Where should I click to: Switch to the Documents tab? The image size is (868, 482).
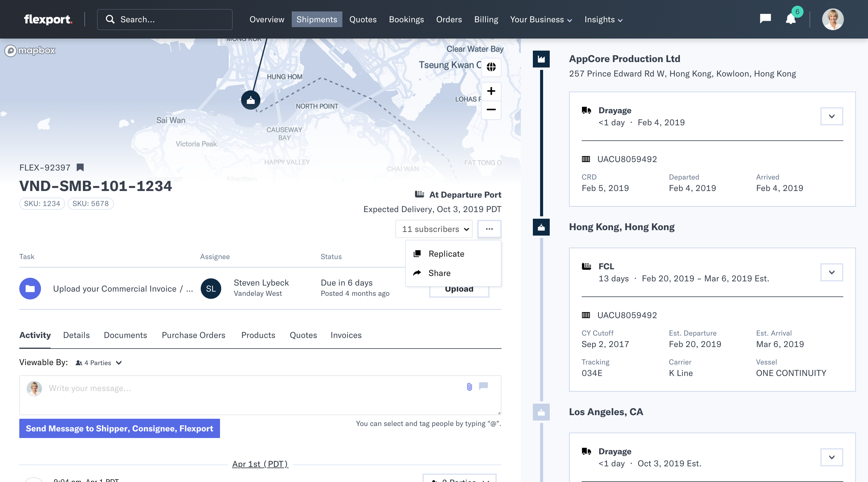125,335
